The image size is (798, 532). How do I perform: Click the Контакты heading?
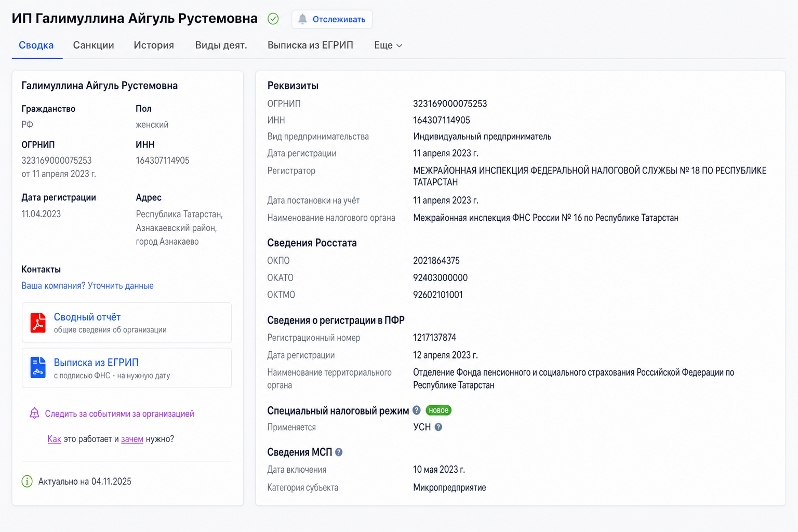click(x=41, y=269)
